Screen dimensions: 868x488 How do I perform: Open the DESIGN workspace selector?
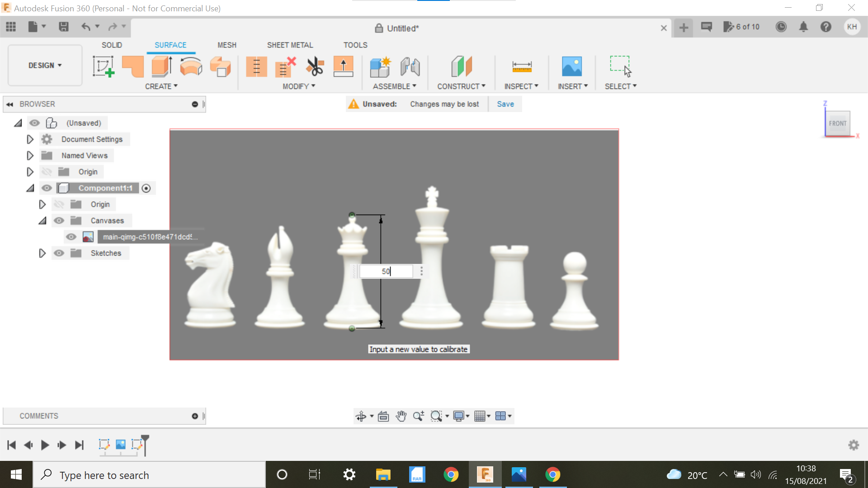point(44,65)
